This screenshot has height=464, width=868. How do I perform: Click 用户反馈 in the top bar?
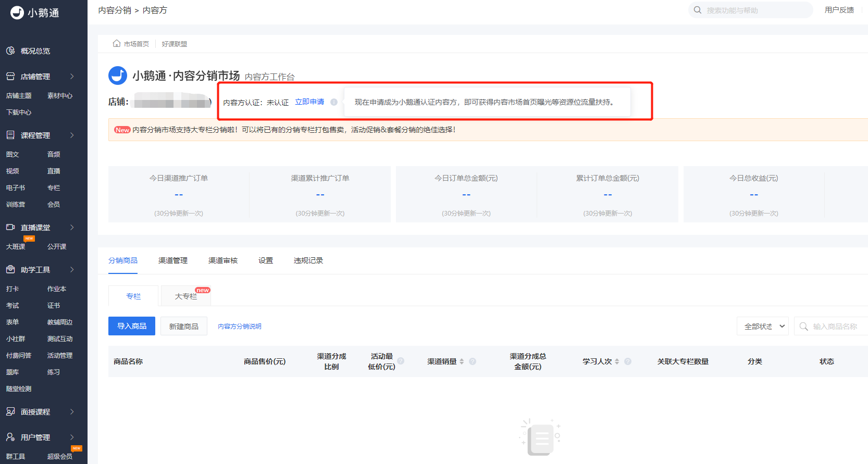coord(839,10)
